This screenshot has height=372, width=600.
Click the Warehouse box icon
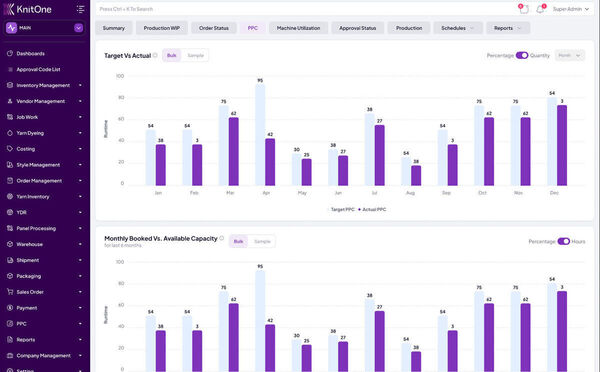click(10, 244)
